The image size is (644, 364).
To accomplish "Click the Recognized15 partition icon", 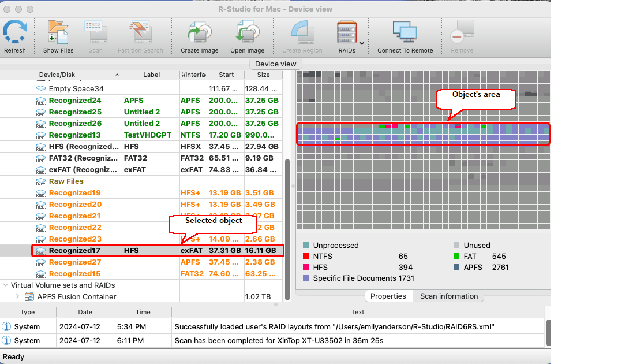I will tap(40, 274).
